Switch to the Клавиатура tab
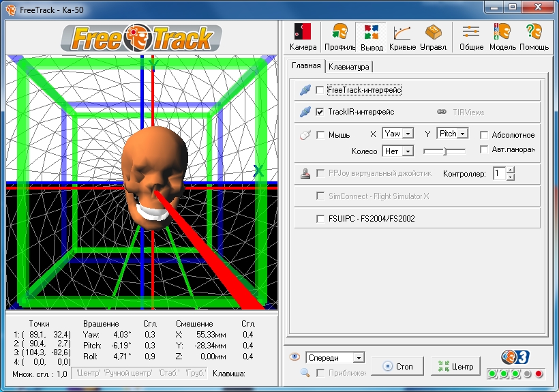Screen dimensions: 559x392 (x=348, y=67)
